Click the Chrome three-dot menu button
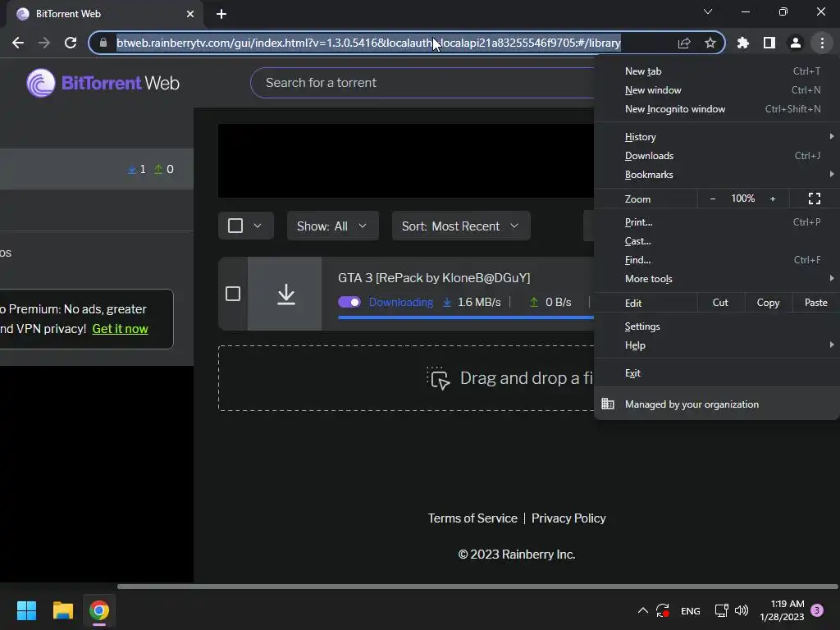This screenshot has height=630, width=840. pos(822,43)
